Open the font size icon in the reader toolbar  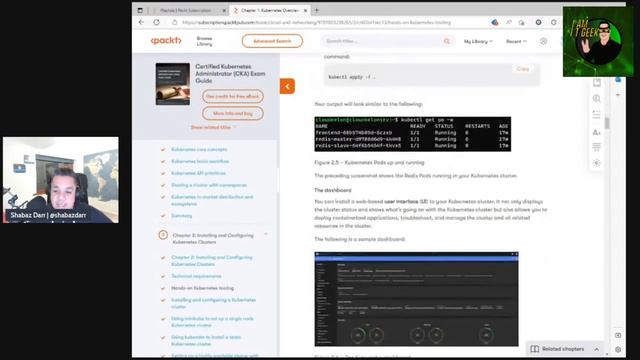[x=597, y=132]
